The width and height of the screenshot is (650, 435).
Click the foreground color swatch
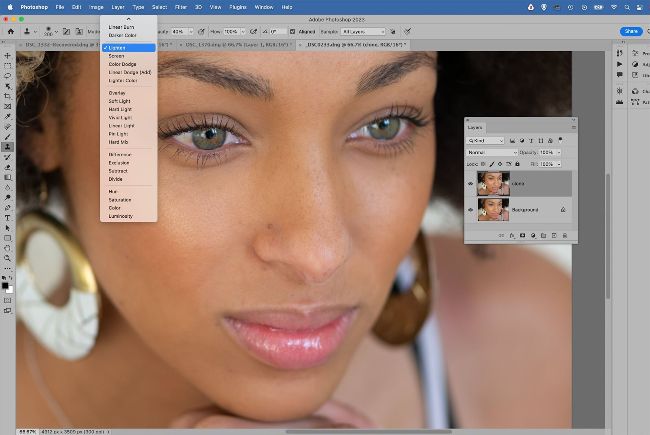coord(5,283)
